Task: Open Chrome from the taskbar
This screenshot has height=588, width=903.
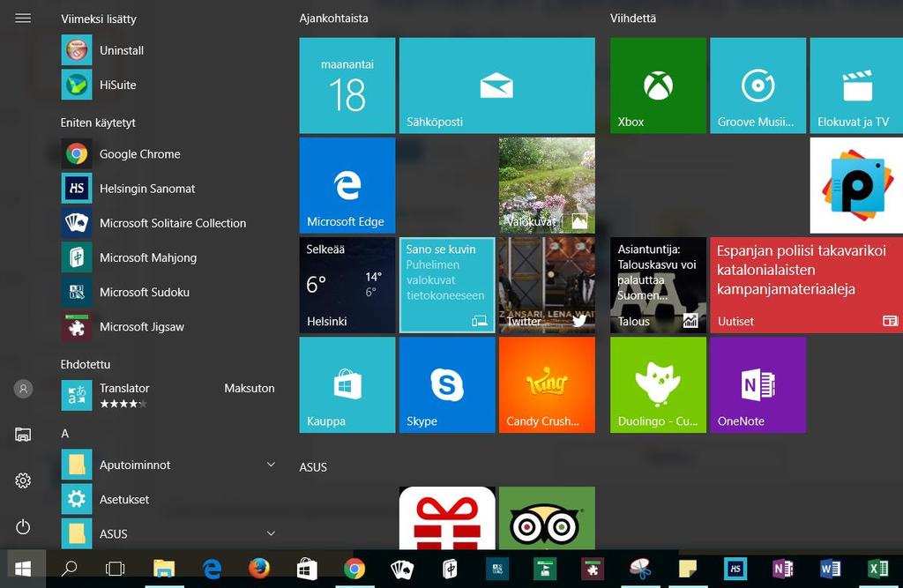Action: 354,569
